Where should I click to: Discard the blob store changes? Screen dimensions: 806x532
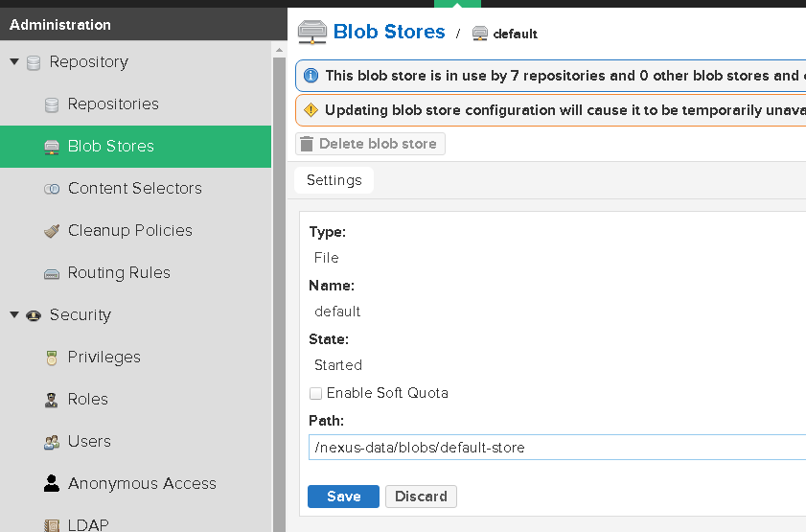pyautogui.click(x=421, y=497)
